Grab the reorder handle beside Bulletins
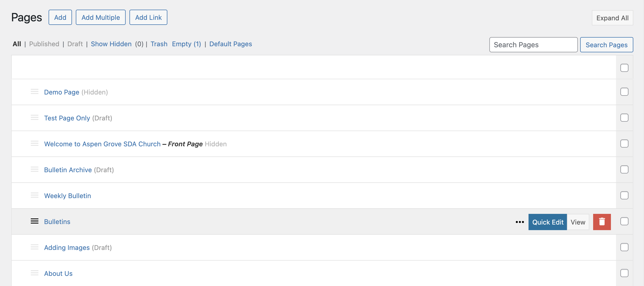644x286 pixels. point(34,221)
